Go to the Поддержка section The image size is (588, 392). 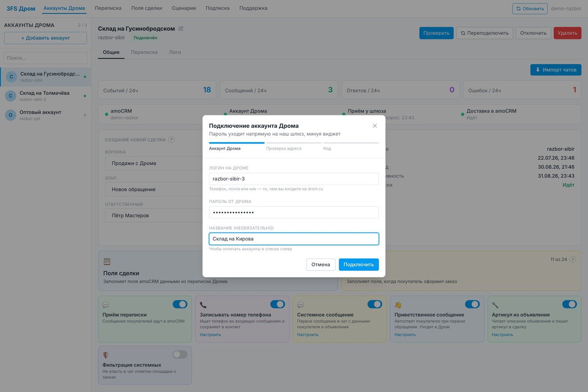(253, 8)
